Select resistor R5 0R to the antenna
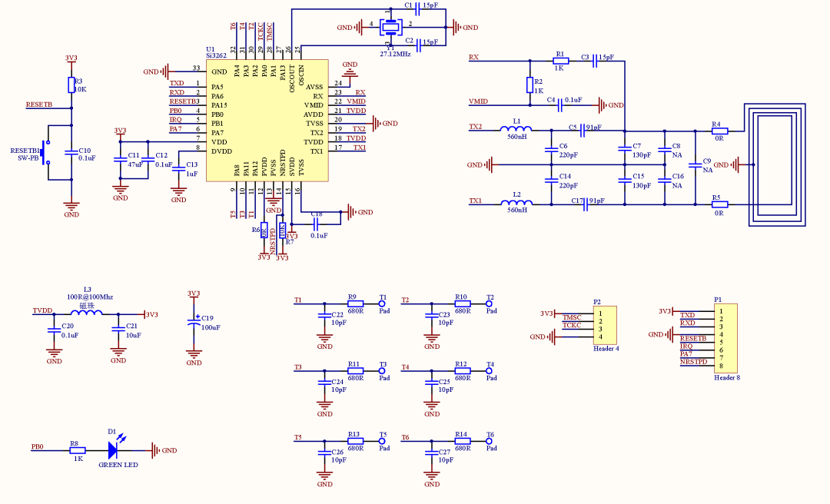Viewport: 830px width, 504px height. [720, 204]
